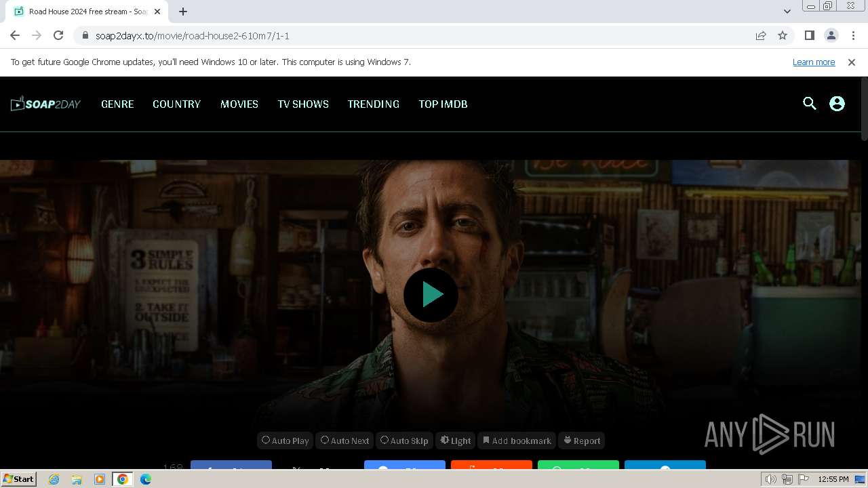Click the Action Center flag icon
This screenshot has height=488, width=868.
pyautogui.click(x=804, y=479)
